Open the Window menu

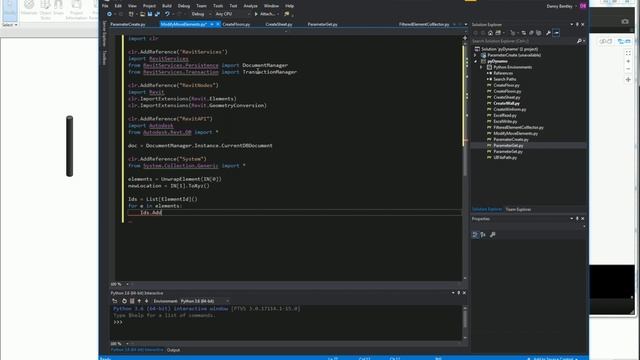click(271, 6)
